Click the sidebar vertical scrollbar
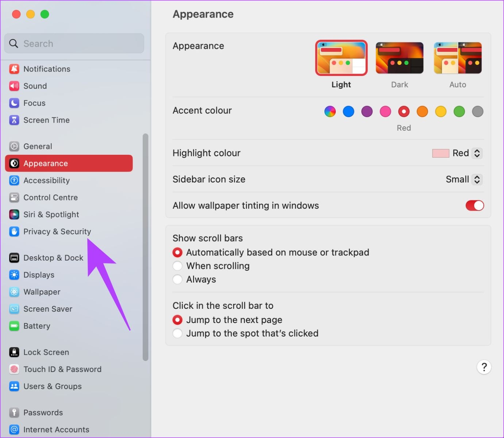 pyautogui.click(x=145, y=247)
